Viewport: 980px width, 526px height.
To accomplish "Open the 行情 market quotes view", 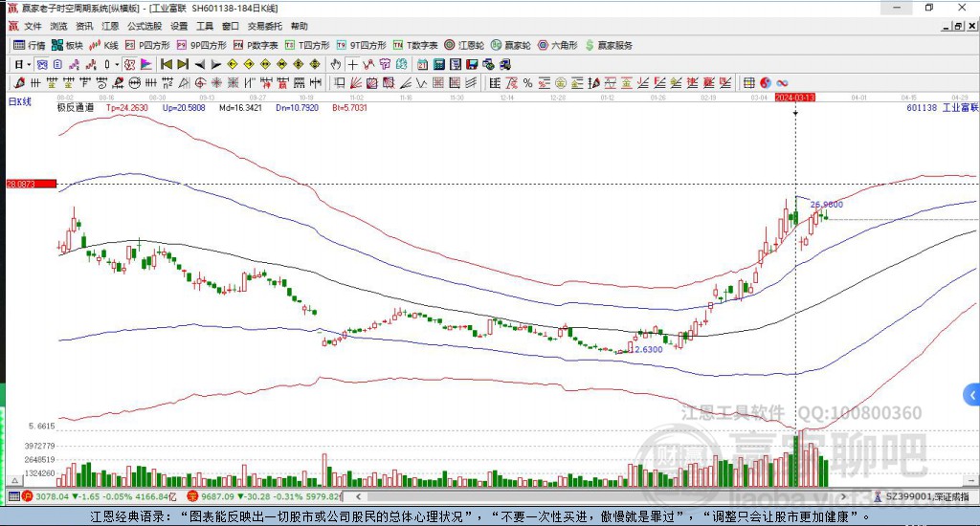I will 30,45.
